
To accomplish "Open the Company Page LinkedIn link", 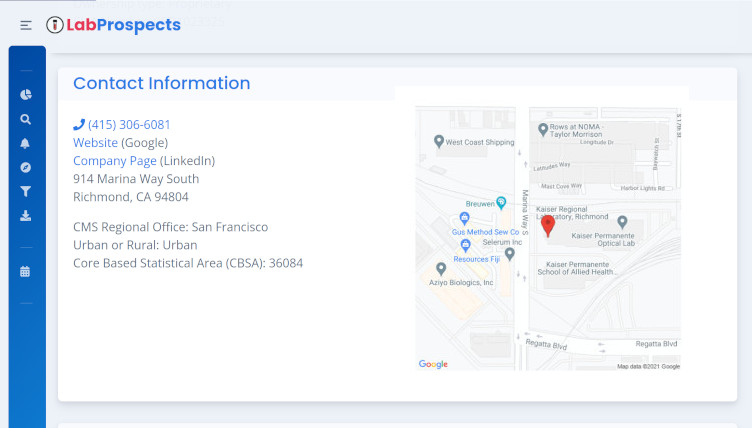I will click(x=115, y=161).
